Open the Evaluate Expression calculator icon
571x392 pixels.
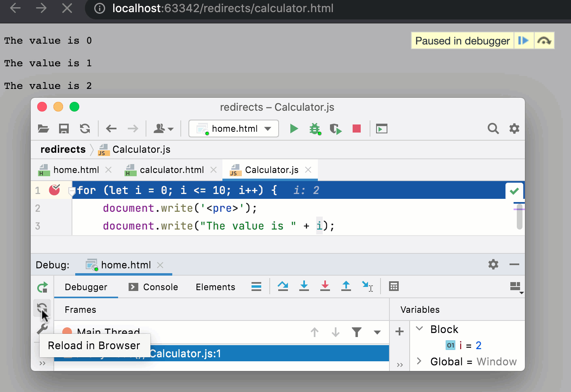[x=394, y=286]
